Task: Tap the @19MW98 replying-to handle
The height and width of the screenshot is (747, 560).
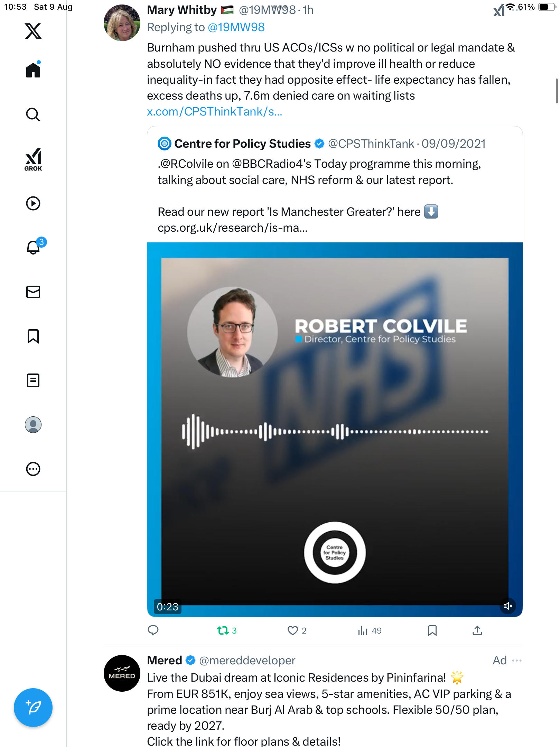Action: click(236, 27)
